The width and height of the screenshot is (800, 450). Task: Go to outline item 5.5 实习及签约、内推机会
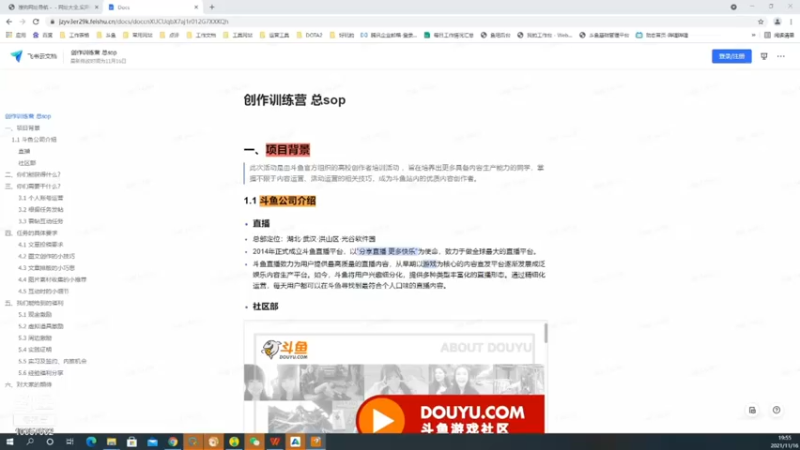pos(53,361)
